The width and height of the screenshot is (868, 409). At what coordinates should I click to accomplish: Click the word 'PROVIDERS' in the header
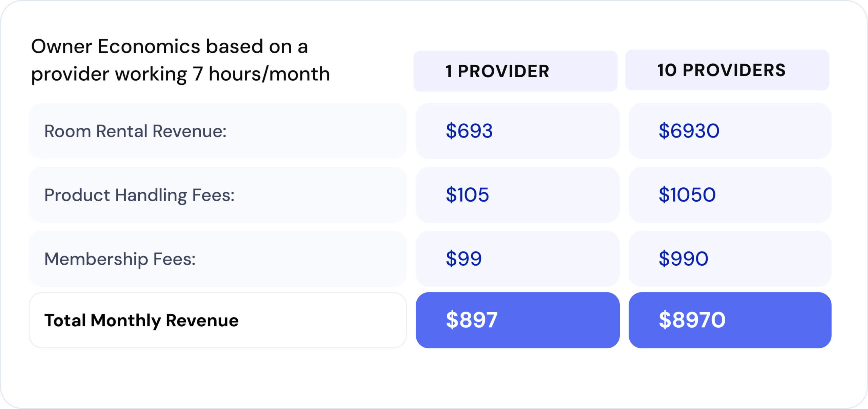coord(734,70)
